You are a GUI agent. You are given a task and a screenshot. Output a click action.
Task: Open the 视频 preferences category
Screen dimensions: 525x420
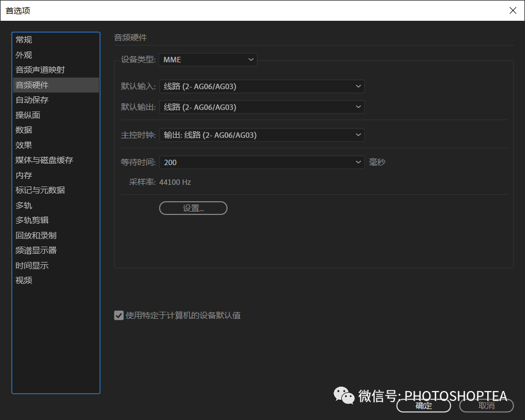24,280
